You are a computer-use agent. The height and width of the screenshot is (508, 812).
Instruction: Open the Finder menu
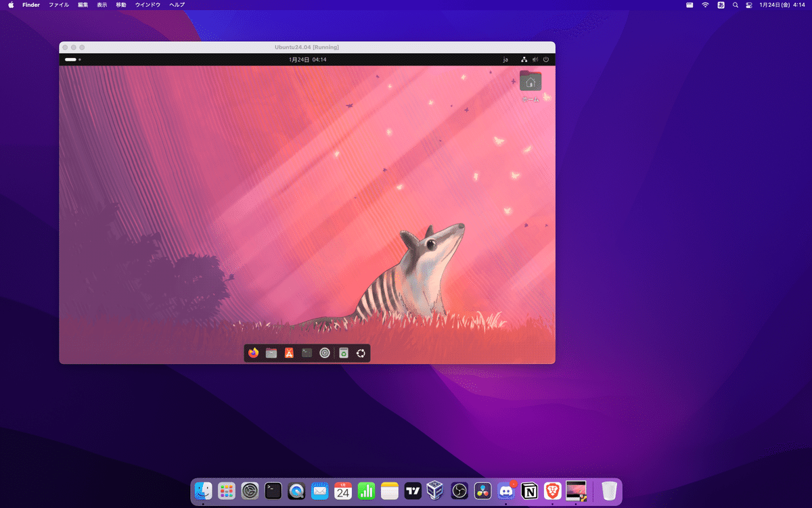click(31, 5)
